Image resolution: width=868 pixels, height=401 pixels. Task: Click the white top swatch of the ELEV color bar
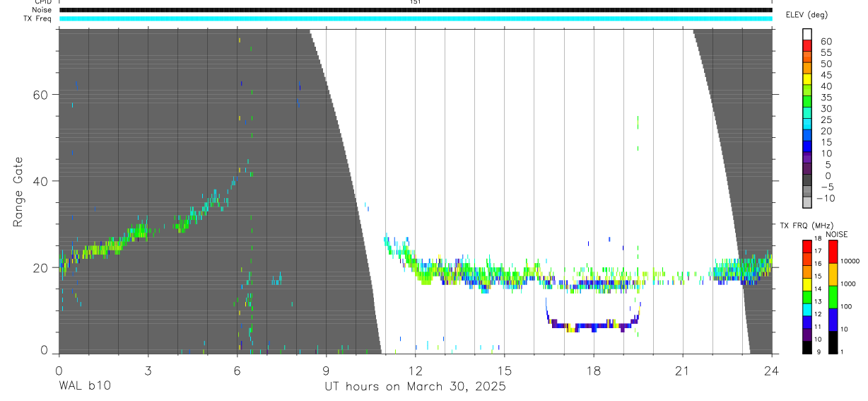point(807,34)
